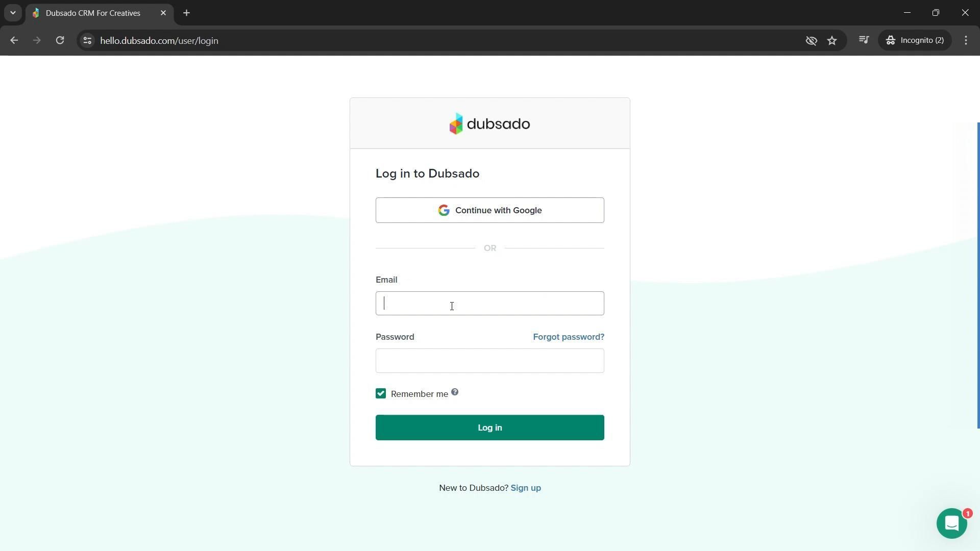Click the Dubsado logo

489,124
